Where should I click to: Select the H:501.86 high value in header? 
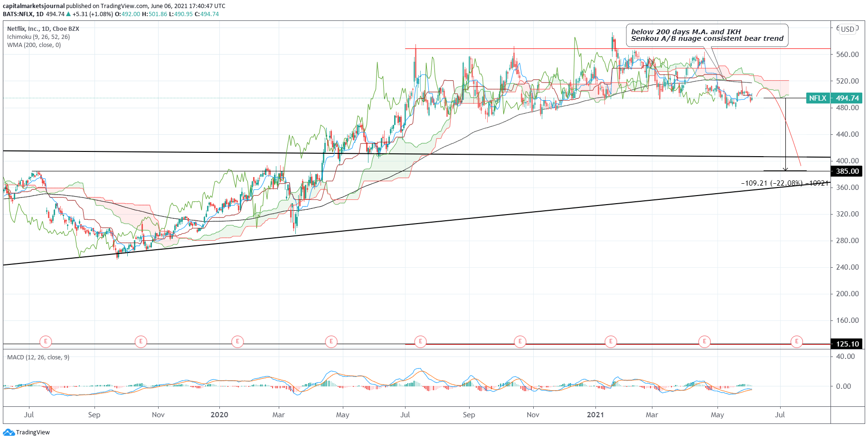[x=155, y=14]
